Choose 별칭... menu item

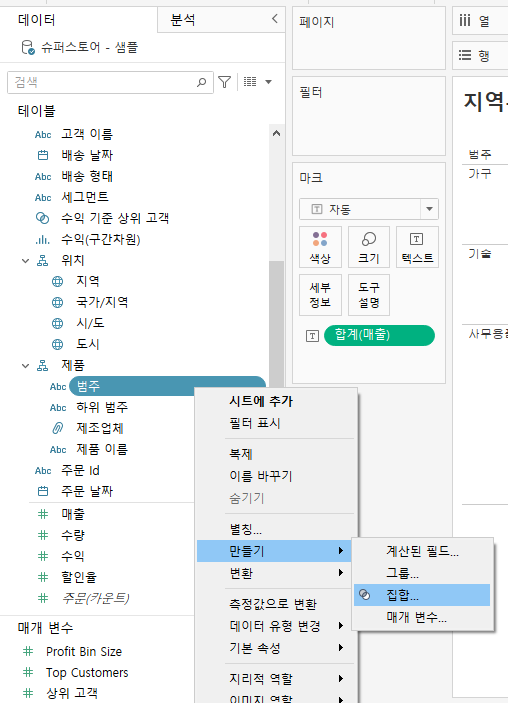click(x=246, y=529)
